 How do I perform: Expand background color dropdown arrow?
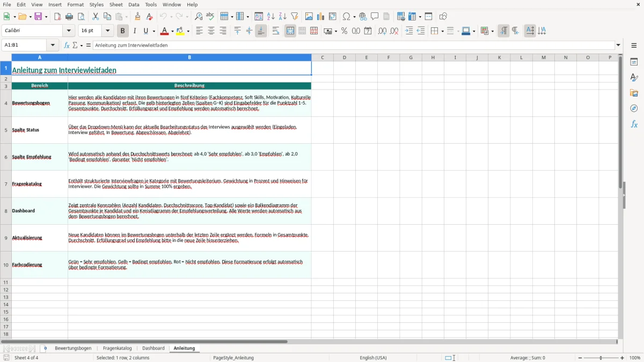coord(188,31)
